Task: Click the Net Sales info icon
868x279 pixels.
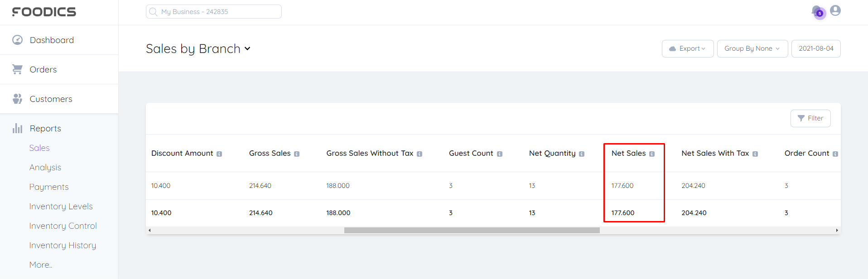Action: (x=652, y=154)
